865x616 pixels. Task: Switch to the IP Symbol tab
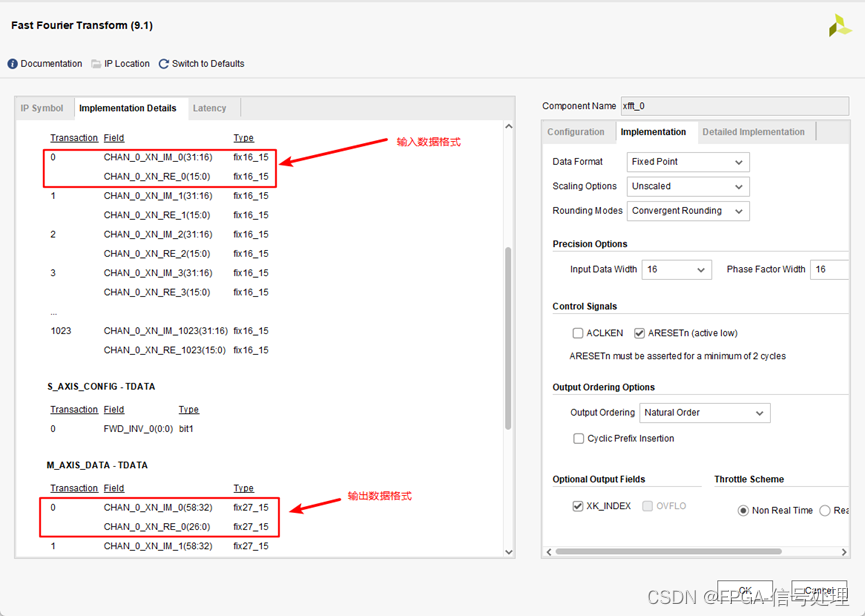click(x=42, y=108)
